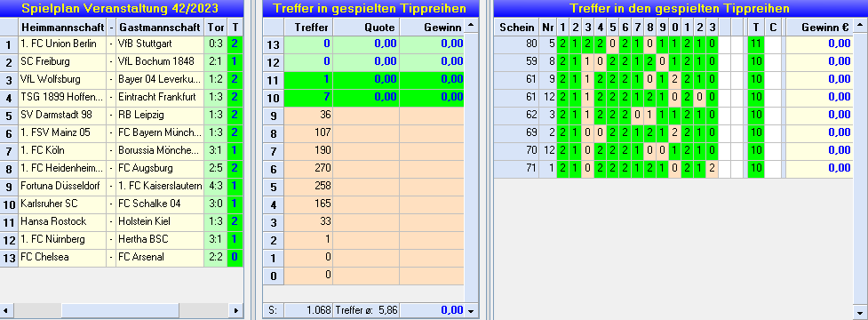Click score 4:3 for Düsseldorf match
The image size is (868, 320).
tap(216, 186)
